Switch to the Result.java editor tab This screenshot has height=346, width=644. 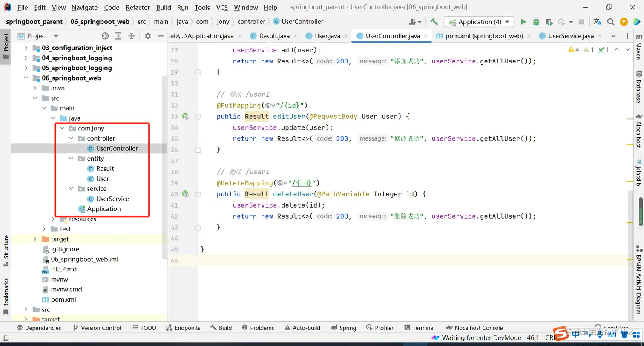274,36
